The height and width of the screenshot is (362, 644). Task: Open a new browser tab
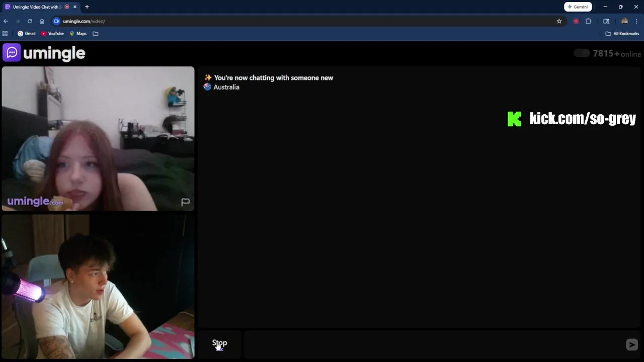[x=87, y=7]
